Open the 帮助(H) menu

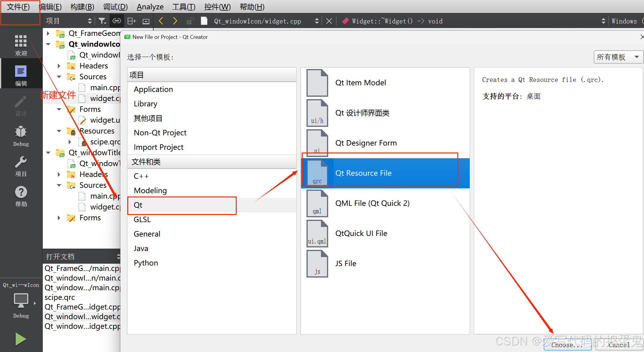point(252,7)
